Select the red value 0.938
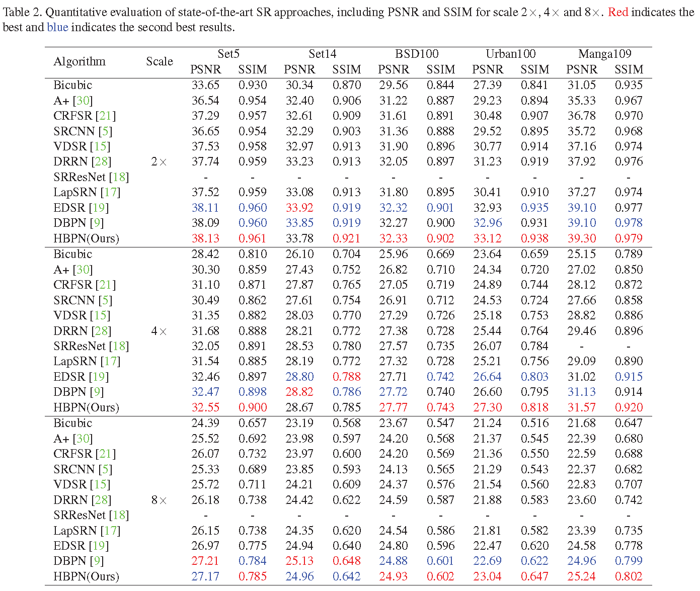This screenshot has width=700, height=591. tap(534, 238)
